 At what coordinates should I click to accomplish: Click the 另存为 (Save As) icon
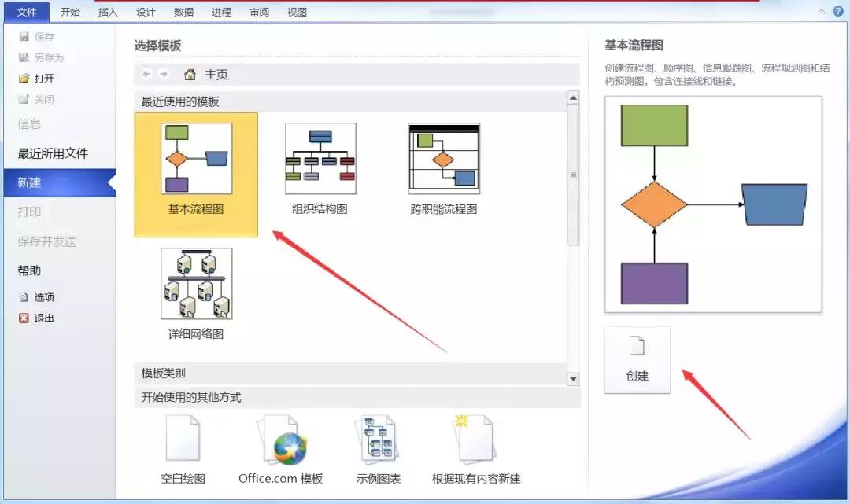point(26,57)
